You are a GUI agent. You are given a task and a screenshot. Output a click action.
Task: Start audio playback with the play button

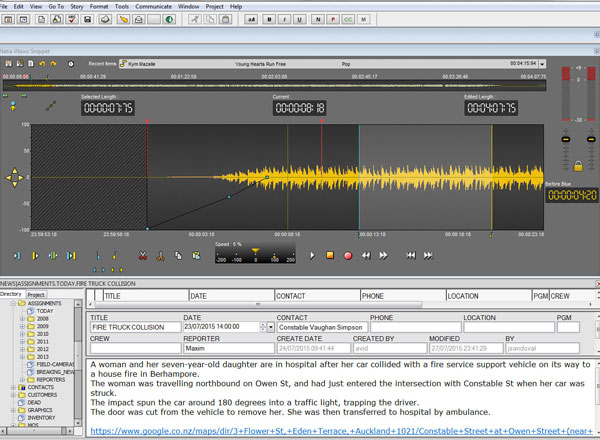312,255
